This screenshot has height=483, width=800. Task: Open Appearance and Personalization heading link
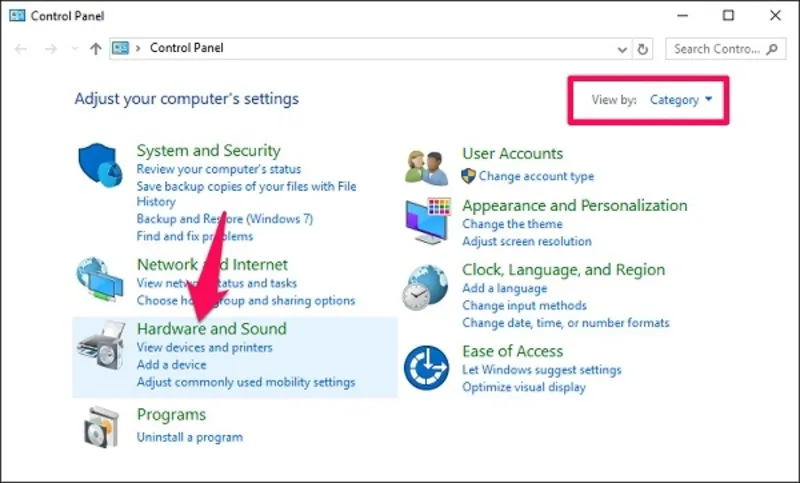[x=574, y=206]
